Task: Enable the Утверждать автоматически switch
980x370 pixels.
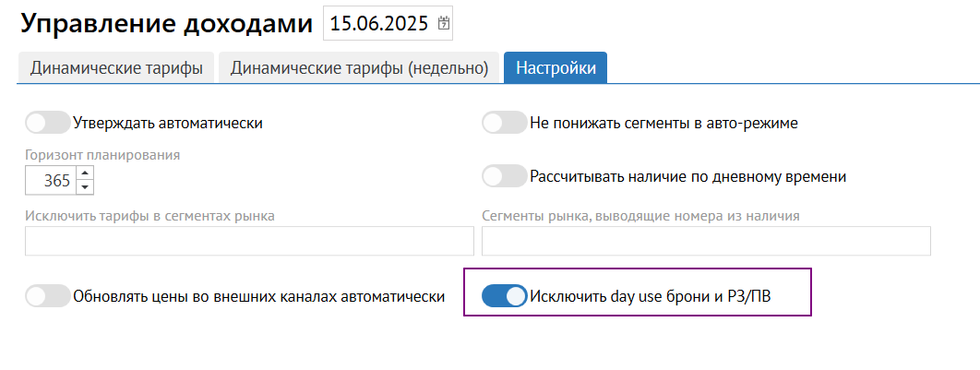Action: tap(48, 122)
